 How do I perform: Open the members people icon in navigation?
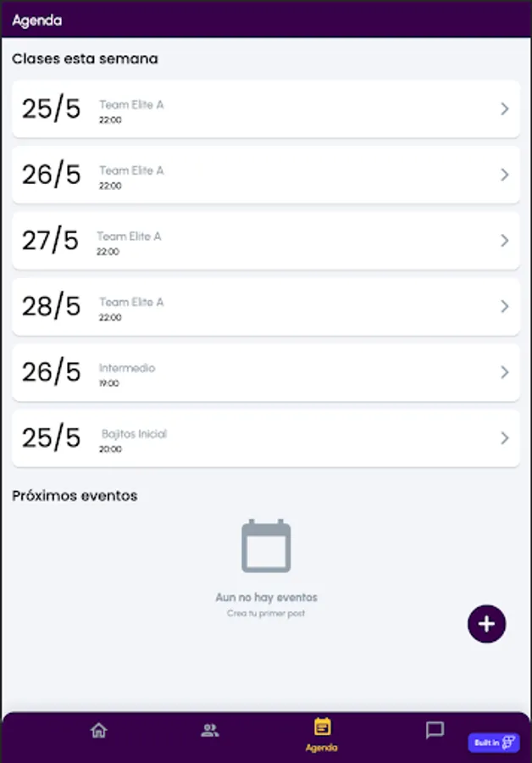pos(210,731)
